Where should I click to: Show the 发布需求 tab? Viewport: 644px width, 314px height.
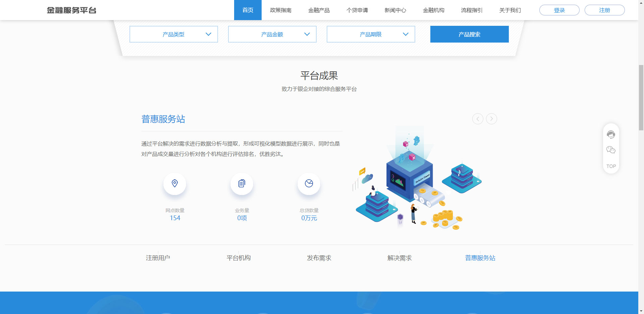(319, 258)
